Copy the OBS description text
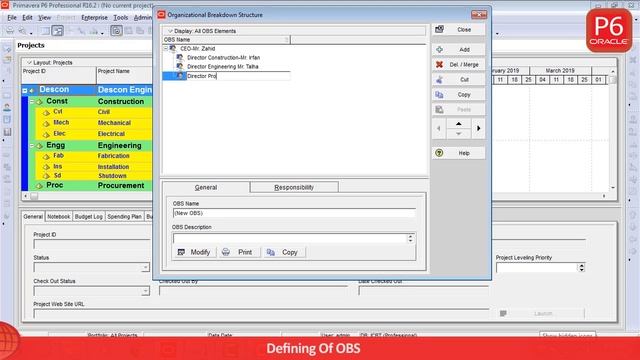This screenshot has width=640, height=360. 283,252
